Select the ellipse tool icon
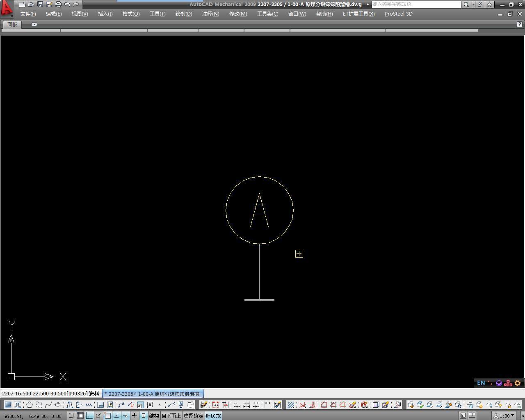The width and height of the screenshot is (525, 420). [58, 405]
